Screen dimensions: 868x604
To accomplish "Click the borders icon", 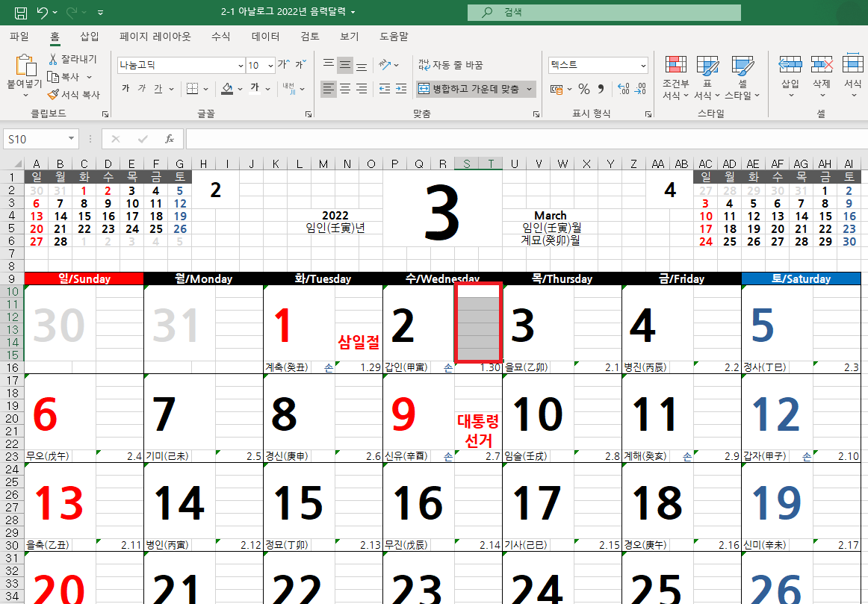I will coord(192,89).
